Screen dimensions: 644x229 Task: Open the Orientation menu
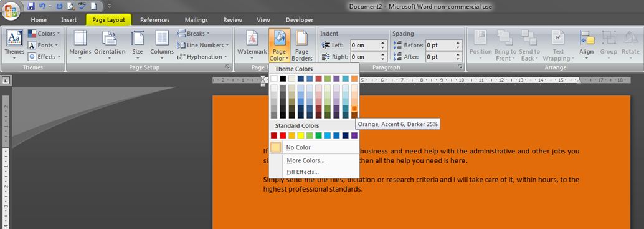(110, 44)
